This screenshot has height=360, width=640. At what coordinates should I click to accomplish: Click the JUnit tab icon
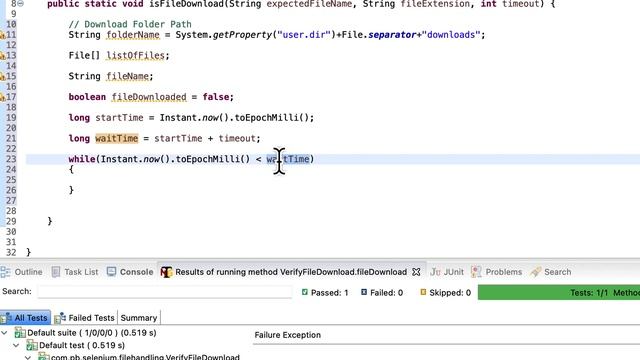435,272
